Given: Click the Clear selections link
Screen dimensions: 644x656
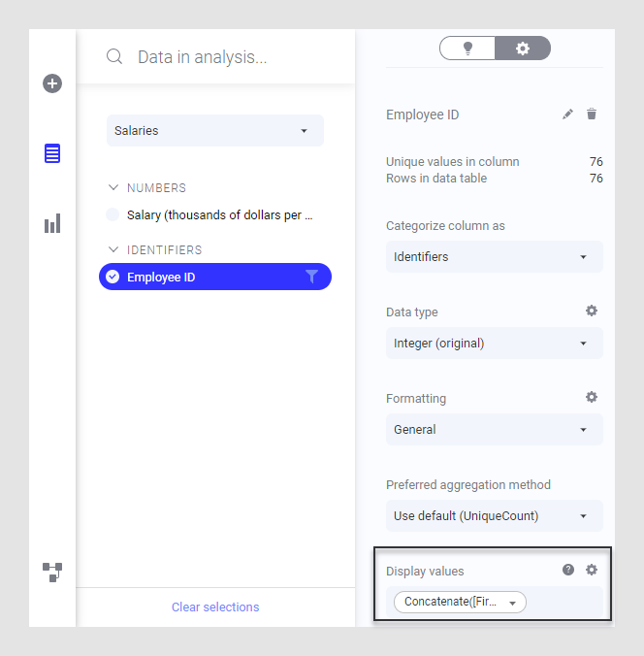Looking at the screenshot, I should pos(215,607).
